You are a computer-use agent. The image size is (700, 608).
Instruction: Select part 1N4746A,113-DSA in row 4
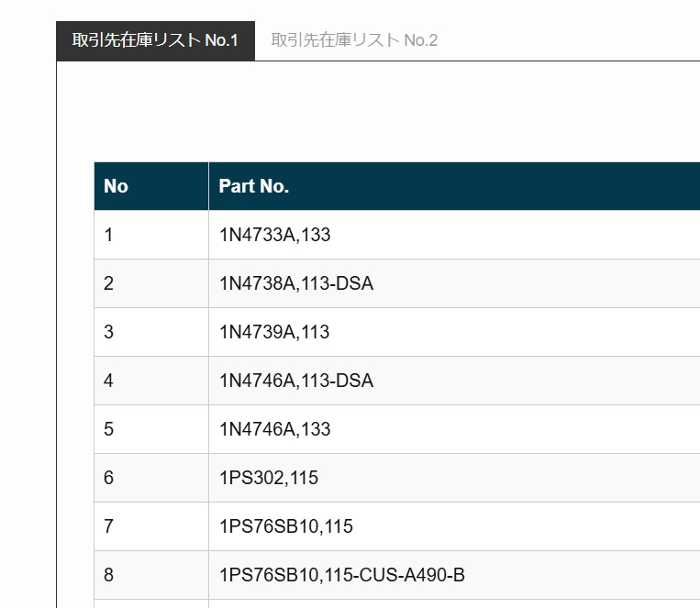(x=296, y=381)
